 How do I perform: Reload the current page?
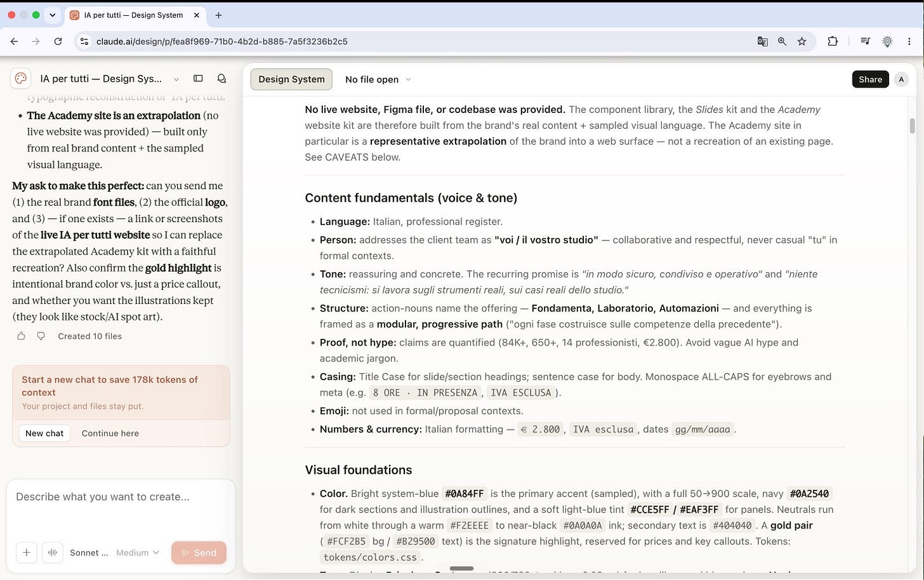(58, 41)
